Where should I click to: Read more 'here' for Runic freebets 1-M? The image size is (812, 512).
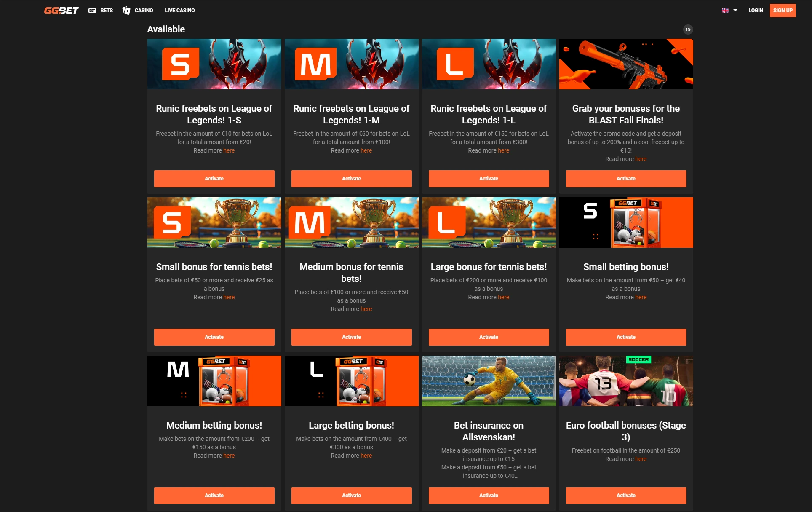click(x=366, y=150)
